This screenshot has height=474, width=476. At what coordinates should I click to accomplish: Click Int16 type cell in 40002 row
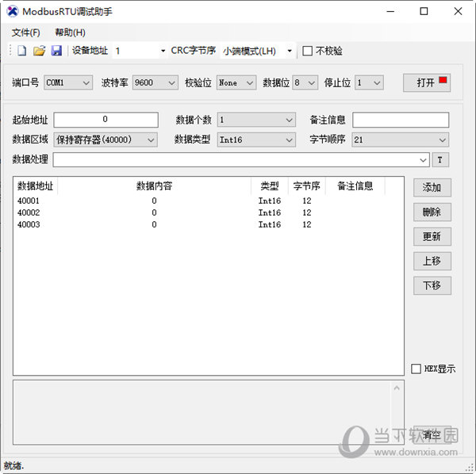270,212
